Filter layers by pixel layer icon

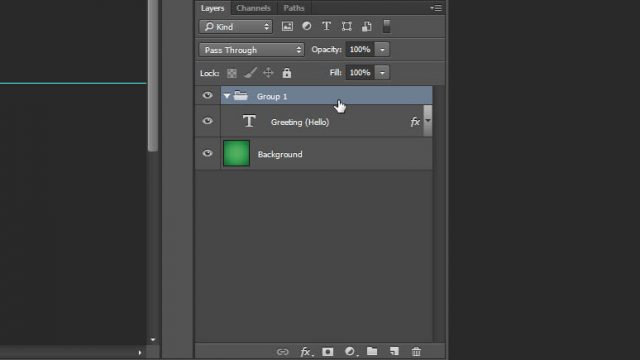pyautogui.click(x=287, y=27)
